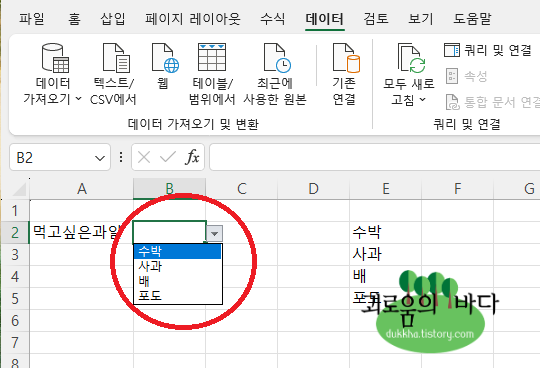
Task: Click cell E4 containing 배
Action: [385, 277]
